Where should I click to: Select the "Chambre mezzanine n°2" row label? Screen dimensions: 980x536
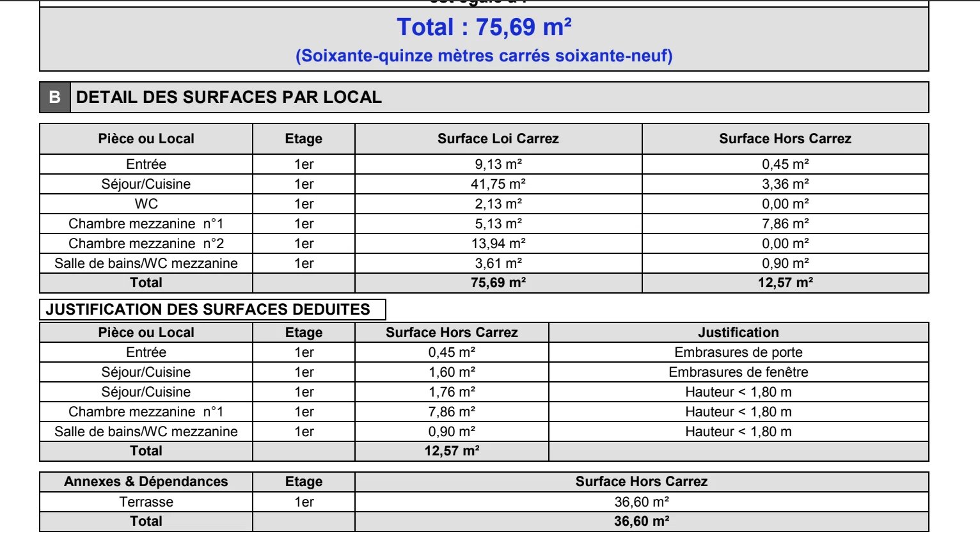click(146, 244)
